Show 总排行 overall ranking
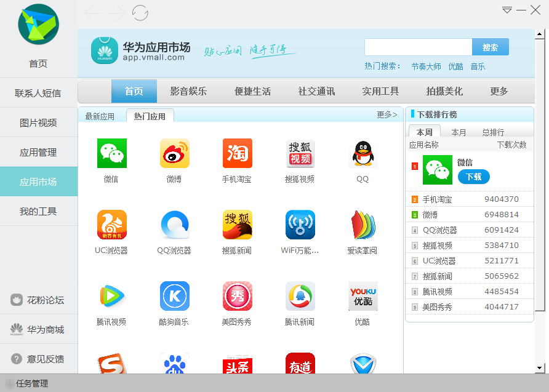 pyautogui.click(x=493, y=132)
